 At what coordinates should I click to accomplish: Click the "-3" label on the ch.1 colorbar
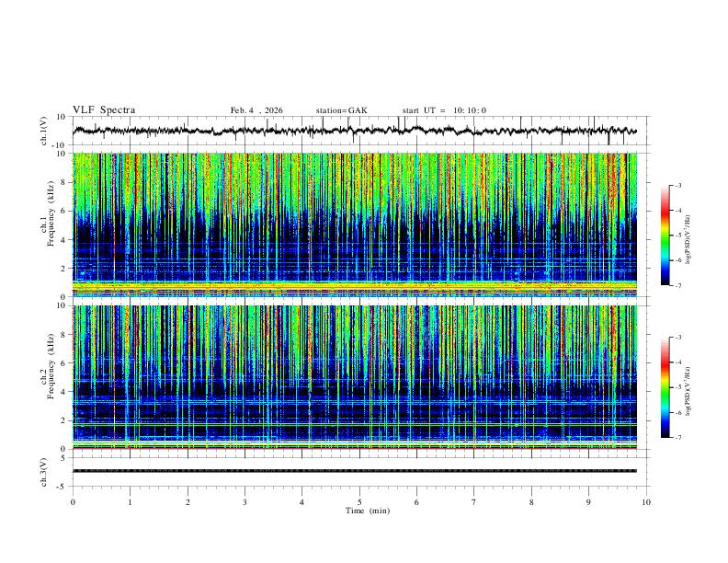point(677,185)
